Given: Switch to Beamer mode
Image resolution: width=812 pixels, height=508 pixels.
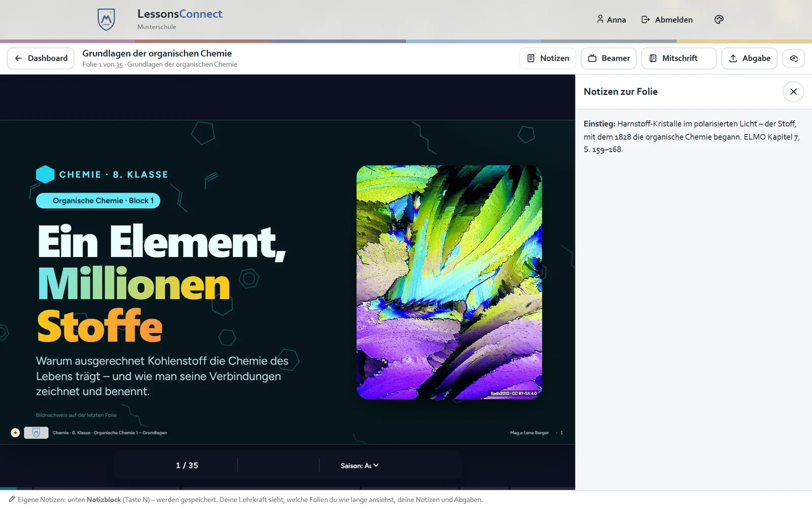Looking at the screenshot, I should tap(608, 58).
